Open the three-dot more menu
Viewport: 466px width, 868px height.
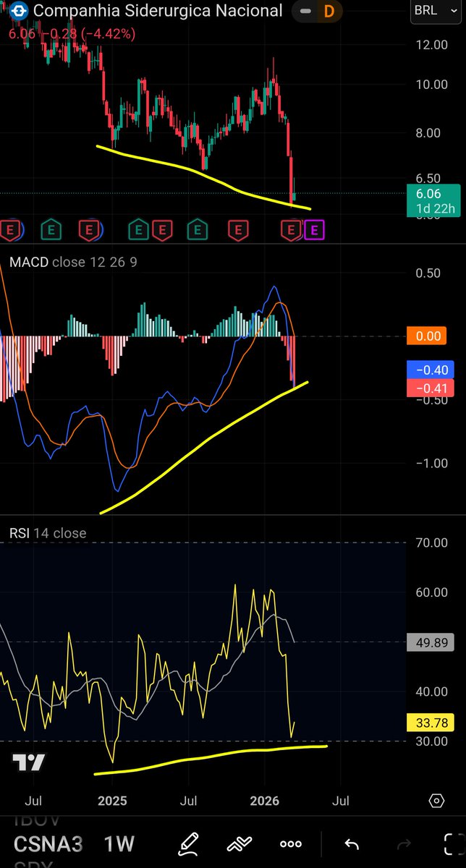291,843
